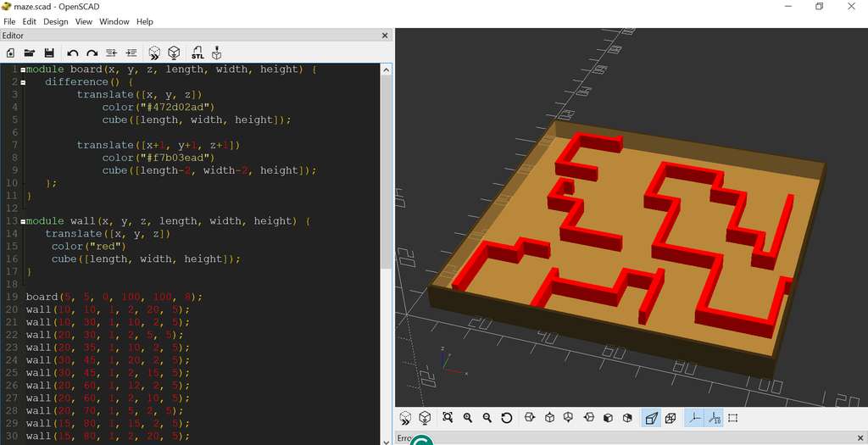Click the editor scrollbar down arrow
Image resolution: width=868 pixels, height=445 pixels.
pyautogui.click(x=386, y=441)
